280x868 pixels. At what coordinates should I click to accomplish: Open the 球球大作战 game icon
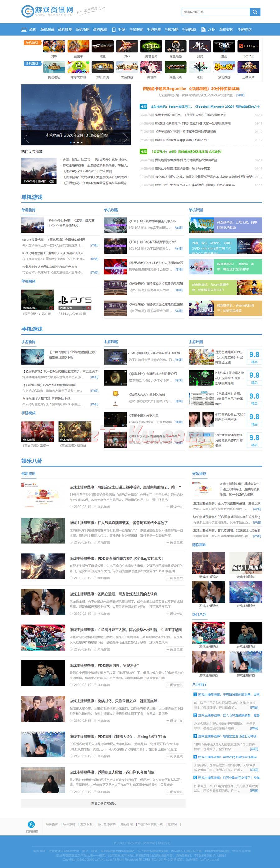pyautogui.click(x=78, y=67)
